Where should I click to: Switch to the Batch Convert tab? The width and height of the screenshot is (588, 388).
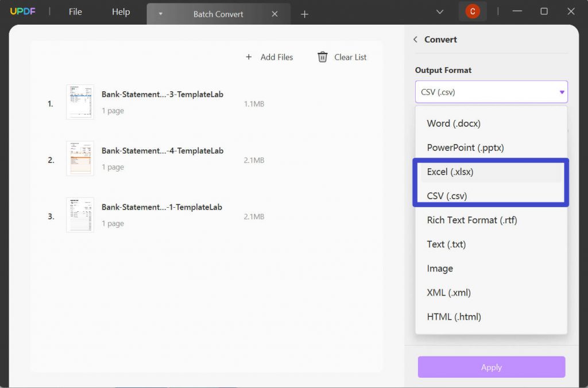218,14
